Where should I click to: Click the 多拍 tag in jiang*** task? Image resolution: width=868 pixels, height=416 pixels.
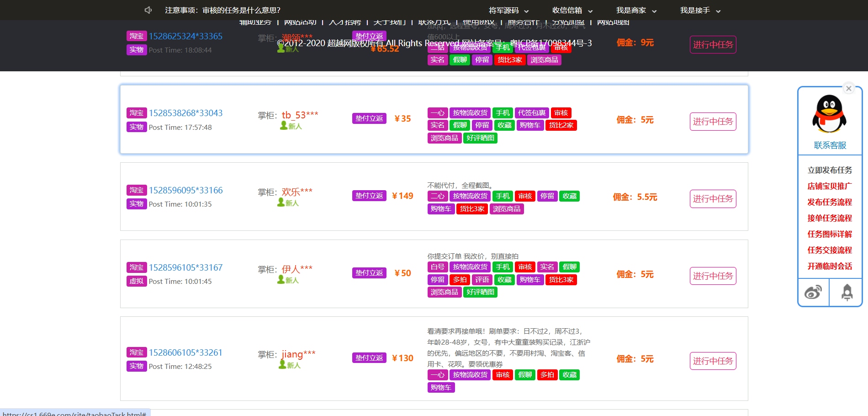(547, 375)
